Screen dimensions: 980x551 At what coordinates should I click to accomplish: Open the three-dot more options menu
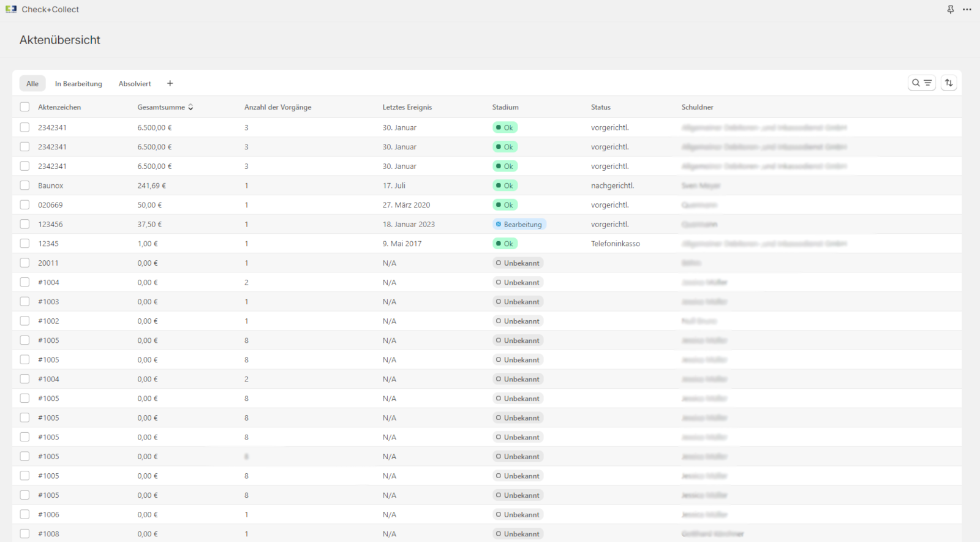967,9
